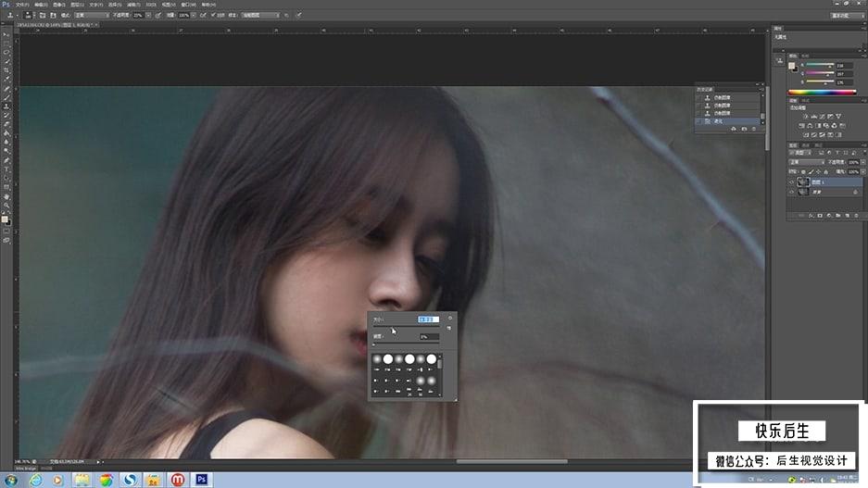This screenshot has height=488, width=868.
Task: Add a layer mask
Action: pos(820,215)
